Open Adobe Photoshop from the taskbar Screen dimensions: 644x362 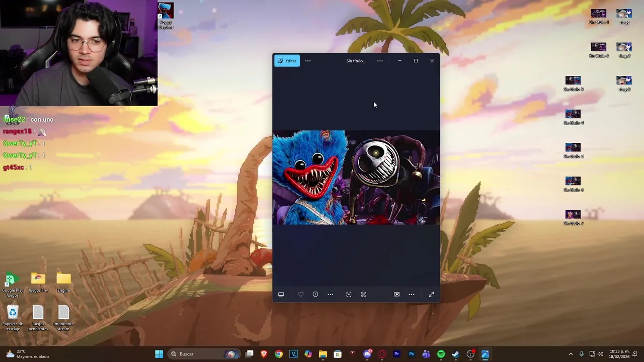point(412,354)
